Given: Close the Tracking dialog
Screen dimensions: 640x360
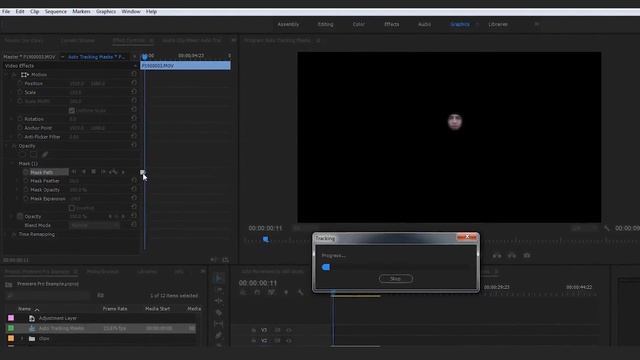Looking at the screenshot, I should coord(467,237).
